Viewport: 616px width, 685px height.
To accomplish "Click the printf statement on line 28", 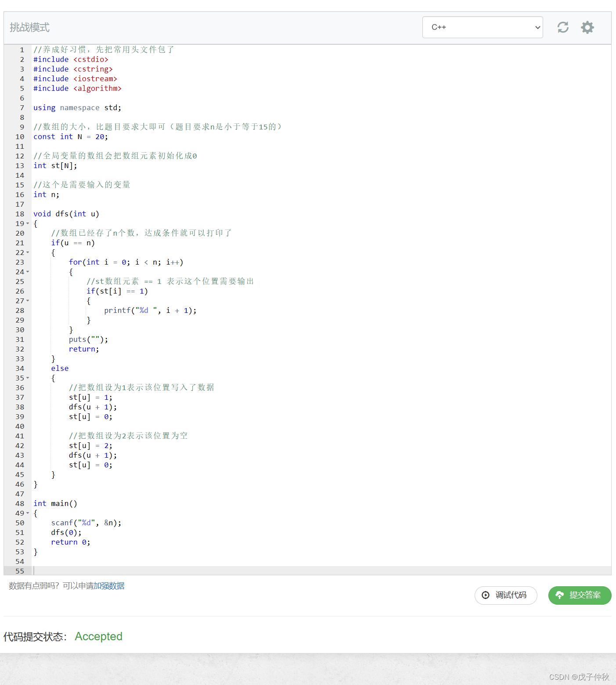I will point(150,311).
